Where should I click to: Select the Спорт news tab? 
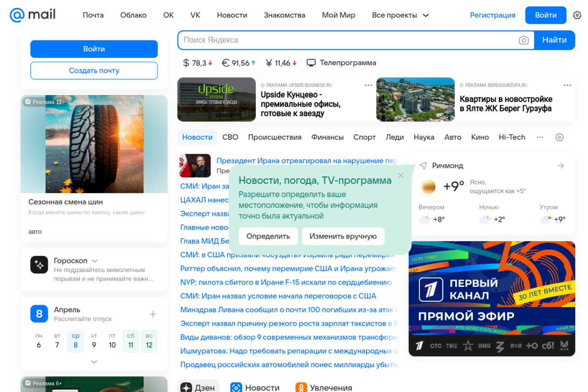click(x=364, y=137)
